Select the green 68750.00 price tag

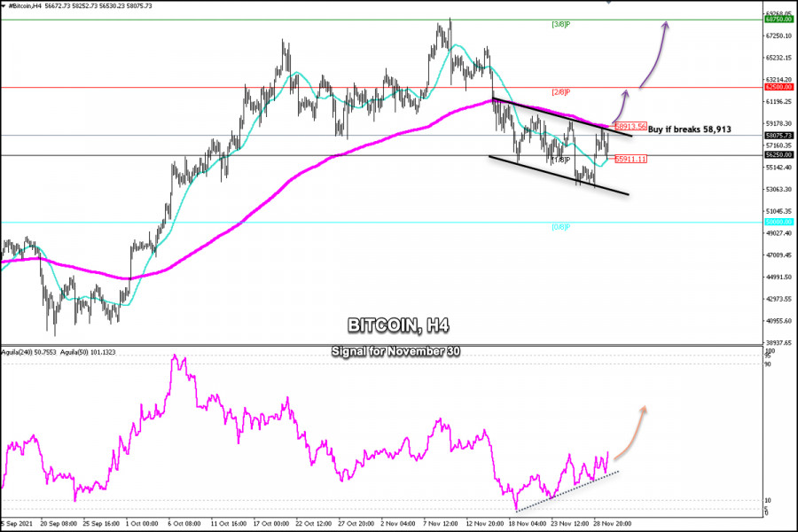click(778, 20)
